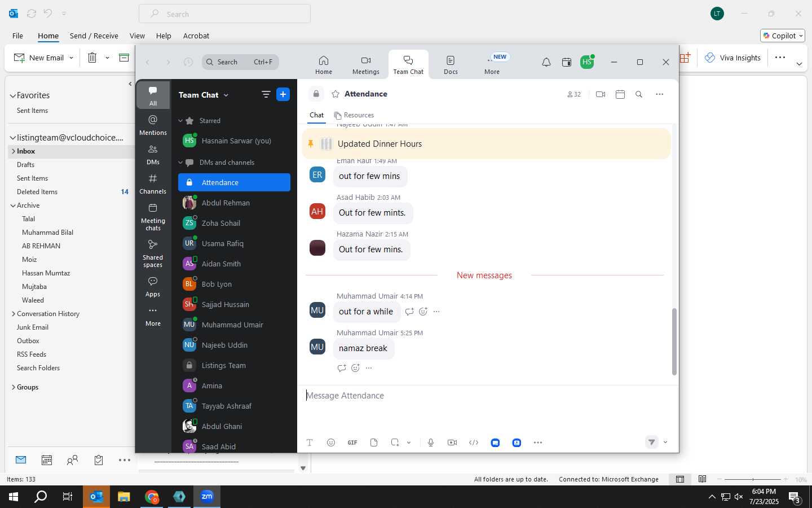Open screenshot options dropdown arrow

tap(409, 443)
